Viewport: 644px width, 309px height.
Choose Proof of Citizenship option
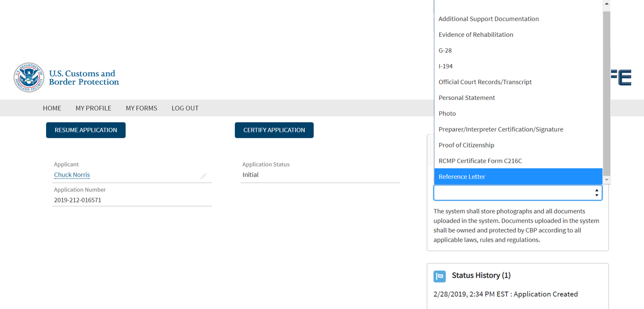(466, 145)
